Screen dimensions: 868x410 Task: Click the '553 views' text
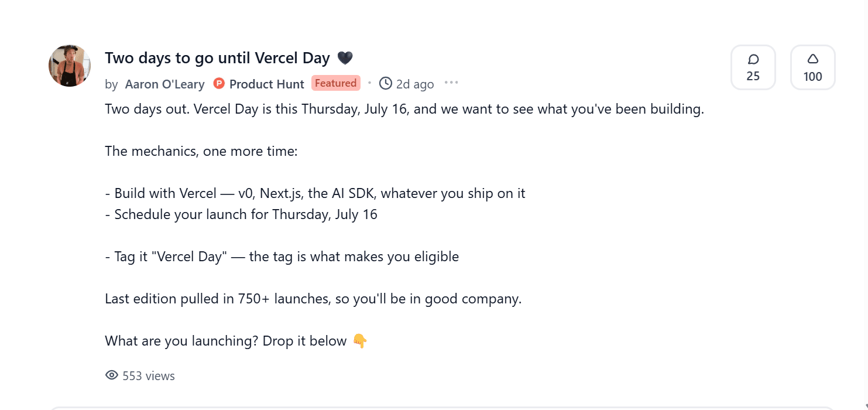pos(149,376)
